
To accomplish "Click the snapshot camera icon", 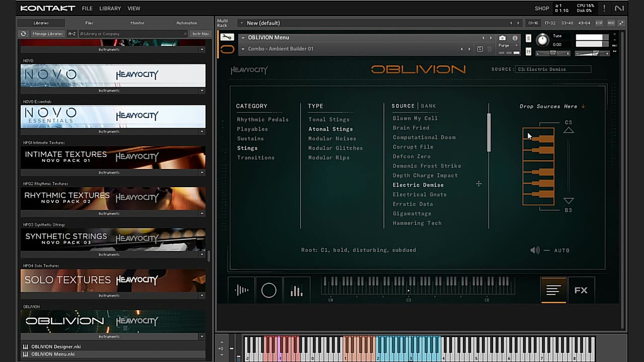I will coord(502,38).
